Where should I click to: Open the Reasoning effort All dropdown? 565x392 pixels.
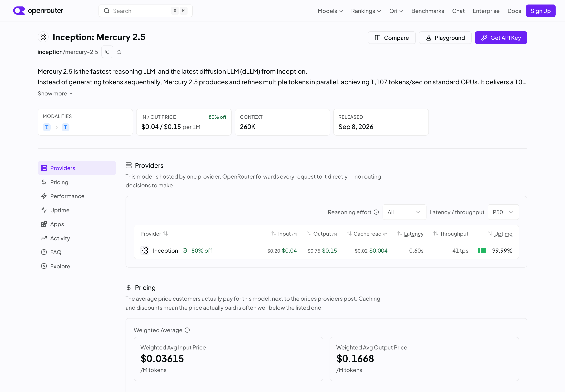(x=404, y=212)
